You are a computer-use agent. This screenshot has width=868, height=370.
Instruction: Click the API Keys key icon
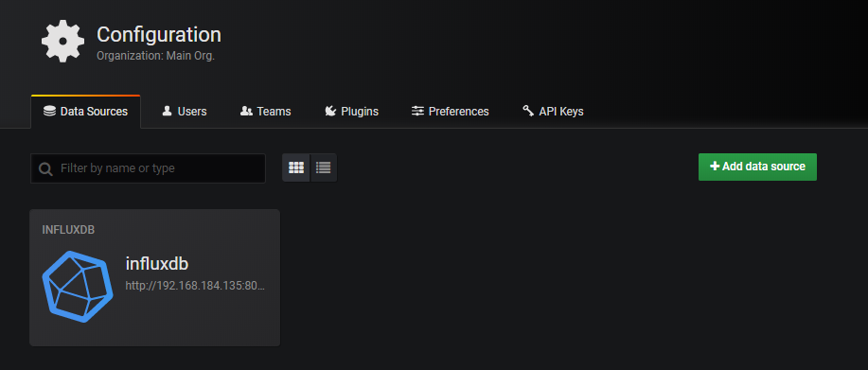(x=528, y=111)
